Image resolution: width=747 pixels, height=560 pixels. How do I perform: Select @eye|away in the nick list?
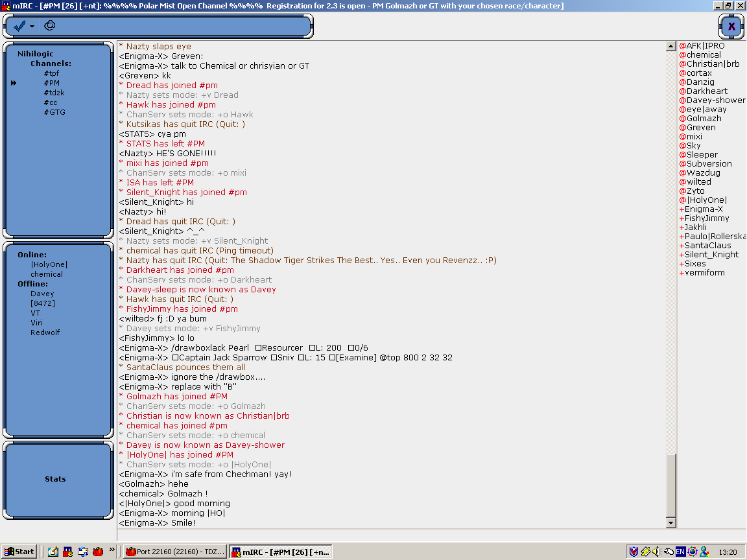point(703,109)
